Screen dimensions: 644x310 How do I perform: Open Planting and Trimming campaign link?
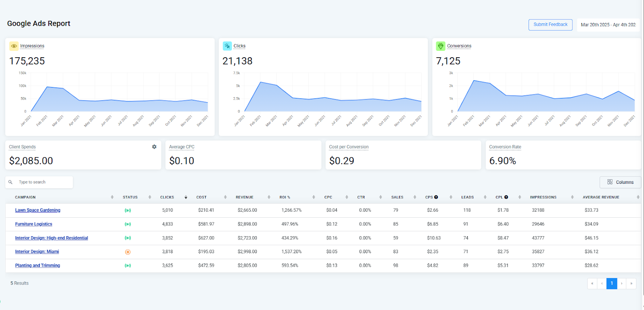37,266
